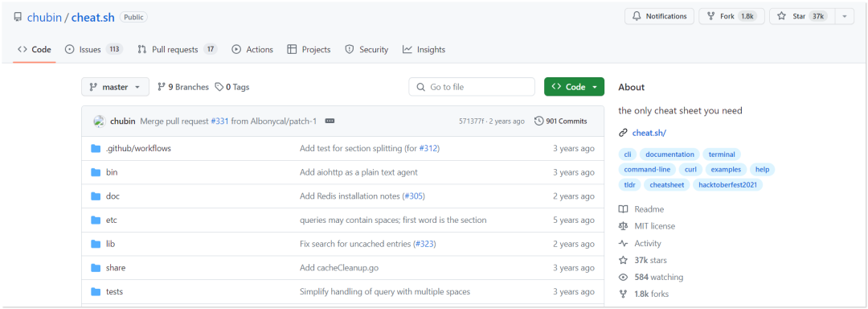Select the cheatsheet topic tag

666,185
